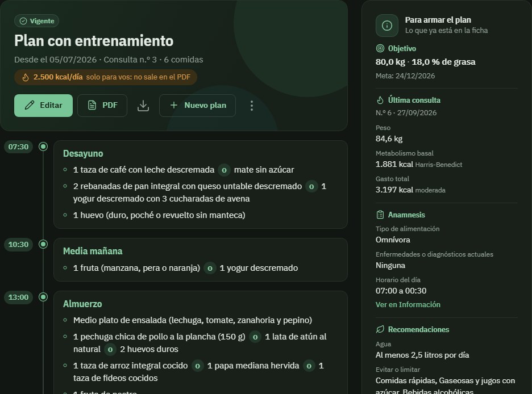This screenshot has height=394, width=532.
Task: Click "1 taza de café con leche descremada"
Action: coord(144,170)
